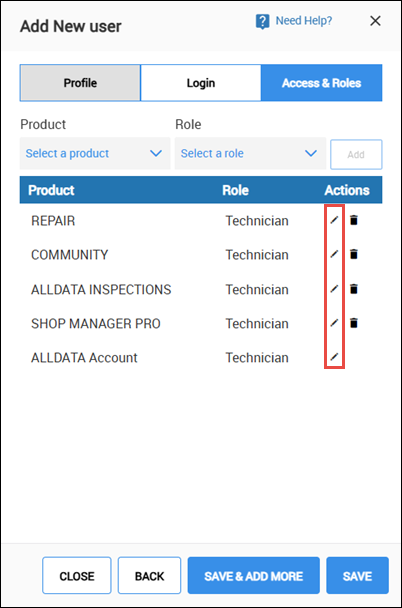This screenshot has height=608, width=402.
Task: Click Technician role in ALLDATA Account row
Action: tap(257, 358)
